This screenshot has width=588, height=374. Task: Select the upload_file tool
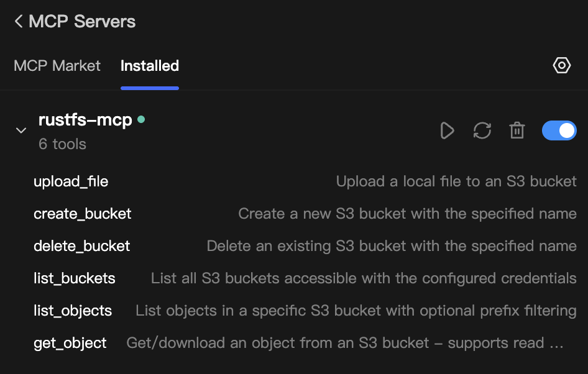point(70,181)
